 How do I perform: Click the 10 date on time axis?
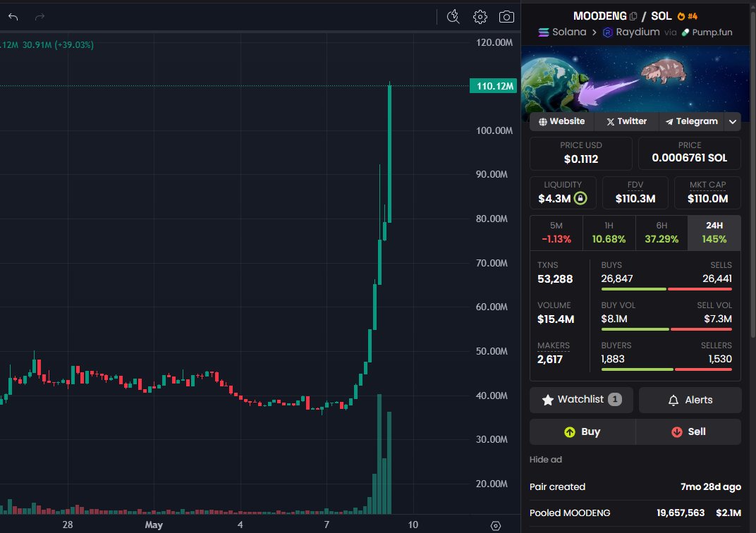413,525
